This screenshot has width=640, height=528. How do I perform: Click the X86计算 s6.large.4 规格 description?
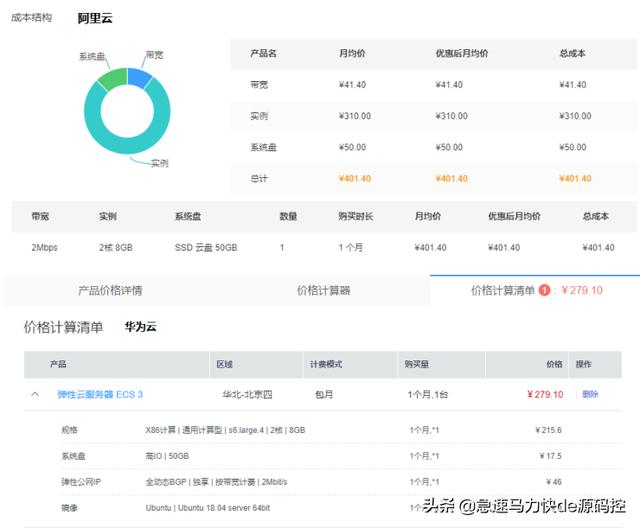point(225,430)
